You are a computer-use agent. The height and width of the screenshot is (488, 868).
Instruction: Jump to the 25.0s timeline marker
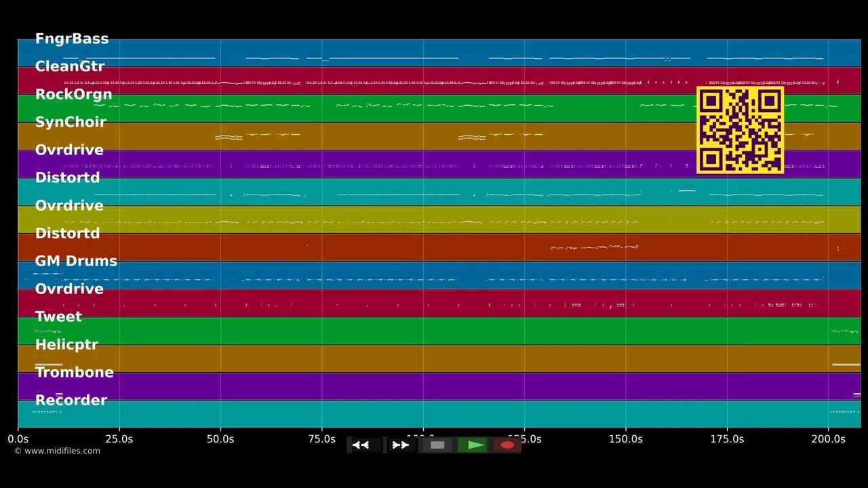point(119,439)
